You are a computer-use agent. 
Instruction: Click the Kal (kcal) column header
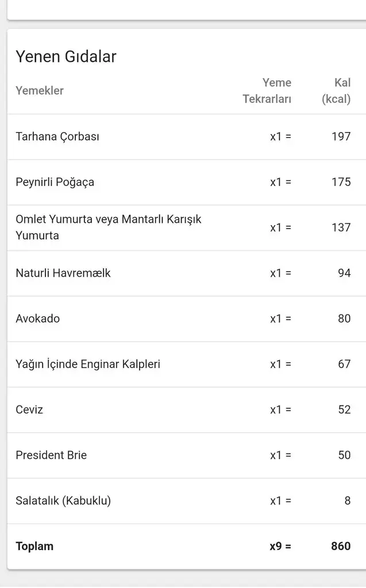tap(336, 91)
